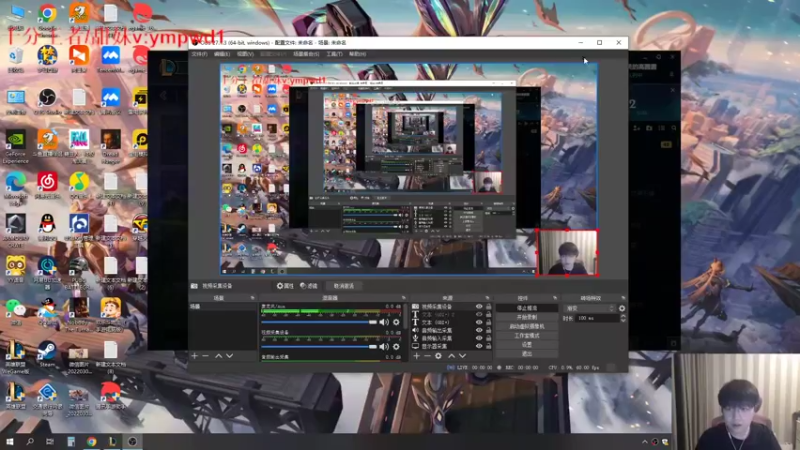Image resolution: width=800 pixels, height=450 pixels.
Task: Open 场景集合(S) menu in OBS
Action: [x=306, y=54]
